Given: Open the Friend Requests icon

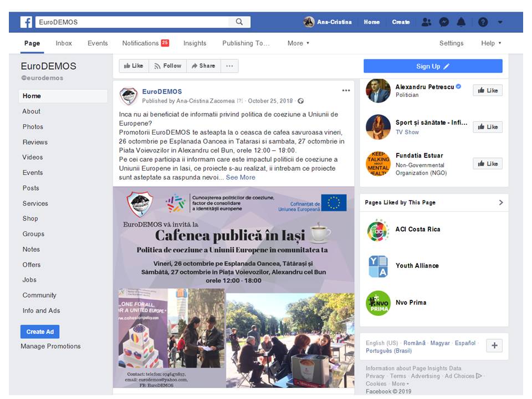Looking at the screenshot, I should click(426, 22).
